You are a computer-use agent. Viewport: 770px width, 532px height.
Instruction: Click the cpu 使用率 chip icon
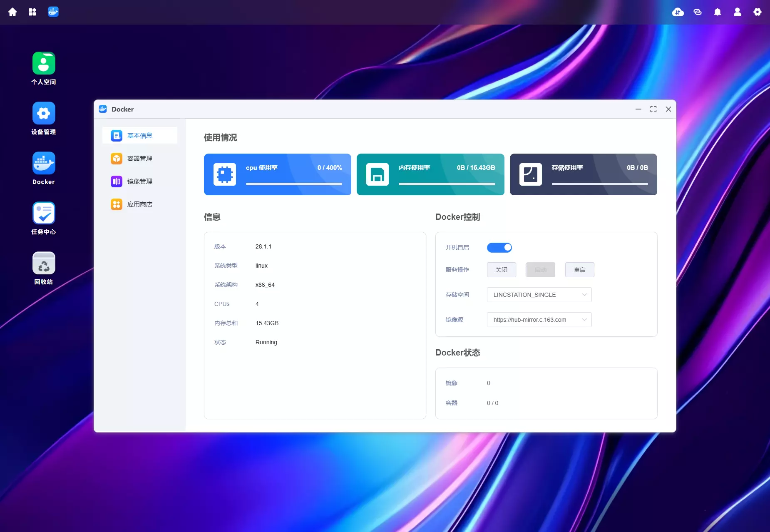[x=225, y=174]
